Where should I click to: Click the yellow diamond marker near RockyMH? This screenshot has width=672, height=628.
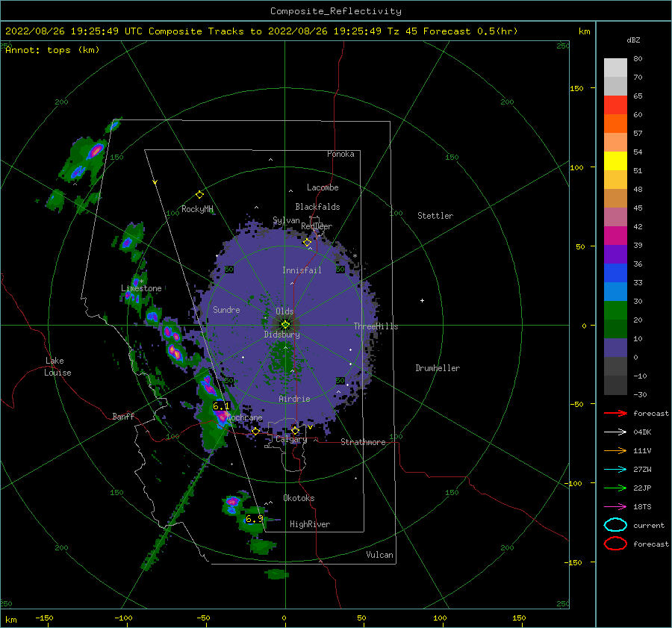tap(199, 195)
